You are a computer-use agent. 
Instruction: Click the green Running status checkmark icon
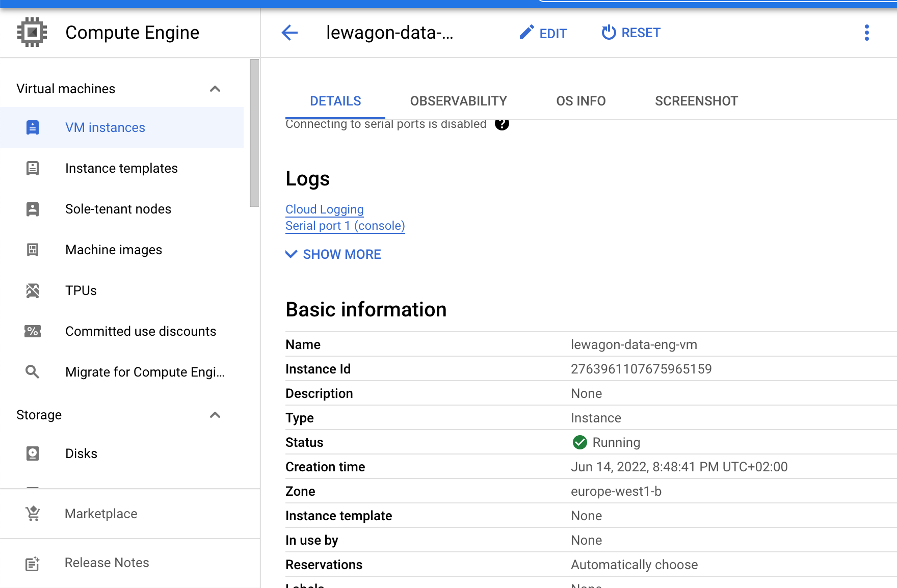pyautogui.click(x=580, y=442)
